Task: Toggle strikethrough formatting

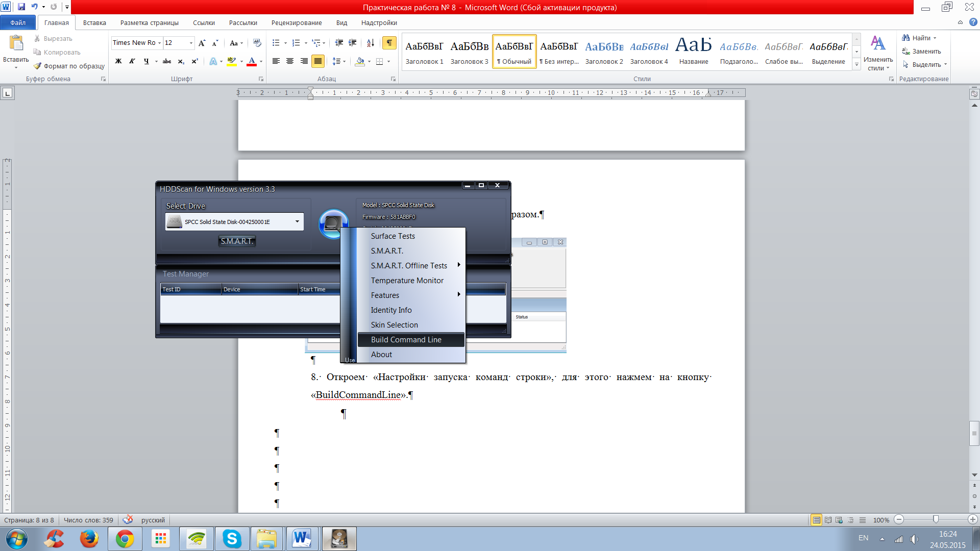Action: (x=167, y=61)
